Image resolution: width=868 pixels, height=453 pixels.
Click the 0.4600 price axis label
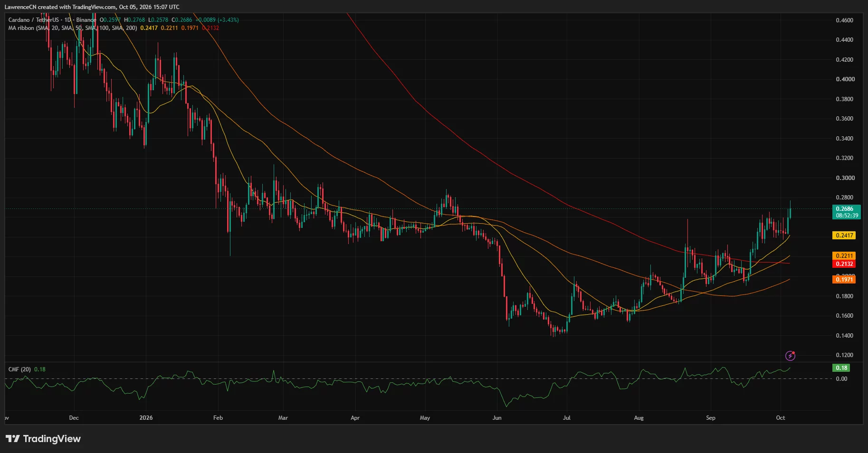pyautogui.click(x=844, y=20)
